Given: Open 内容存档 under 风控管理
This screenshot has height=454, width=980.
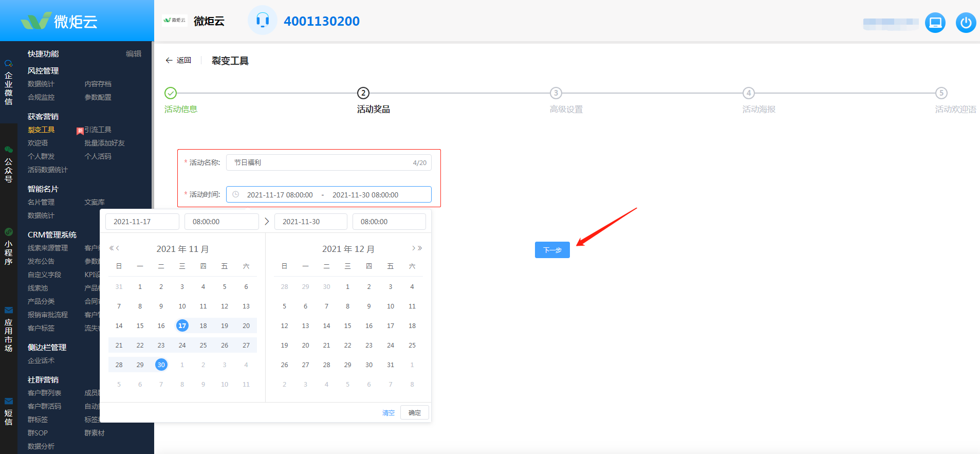Looking at the screenshot, I should tap(98, 84).
